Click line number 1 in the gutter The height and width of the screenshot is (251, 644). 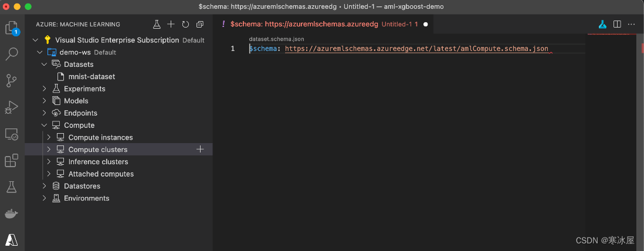pyautogui.click(x=233, y=49)
